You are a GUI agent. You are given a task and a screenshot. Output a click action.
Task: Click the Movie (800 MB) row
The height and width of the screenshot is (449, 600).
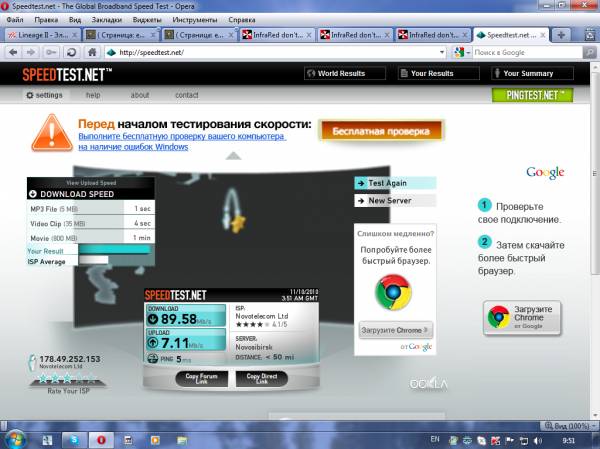[91, 238]
